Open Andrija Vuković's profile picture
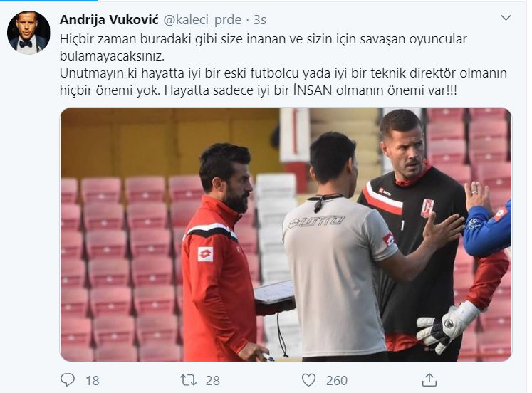Image resolution: width=532 pixels, height=393 pixels. click(28, 33)
